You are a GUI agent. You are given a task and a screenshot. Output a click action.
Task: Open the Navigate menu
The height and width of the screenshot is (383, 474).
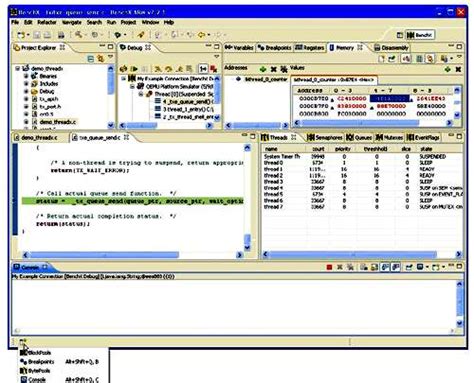[72, 22]
